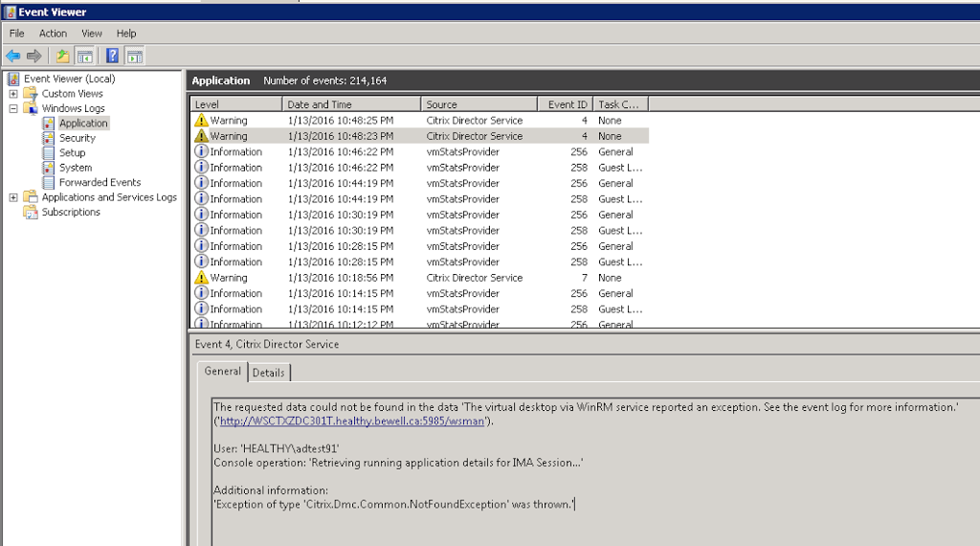Image resolution: width=980 pixels, height=546 pixels.
Task: Select the Setup log in tree
Action: coord(72,153)
